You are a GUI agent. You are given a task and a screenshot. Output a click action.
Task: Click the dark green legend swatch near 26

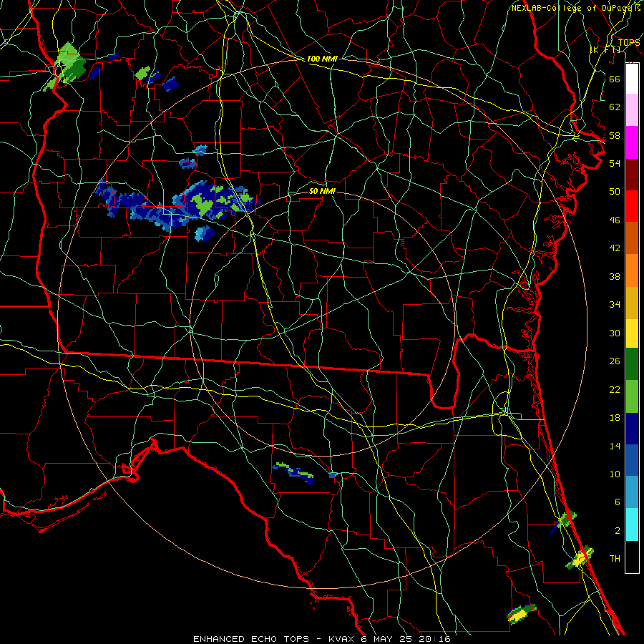point(632,364)
